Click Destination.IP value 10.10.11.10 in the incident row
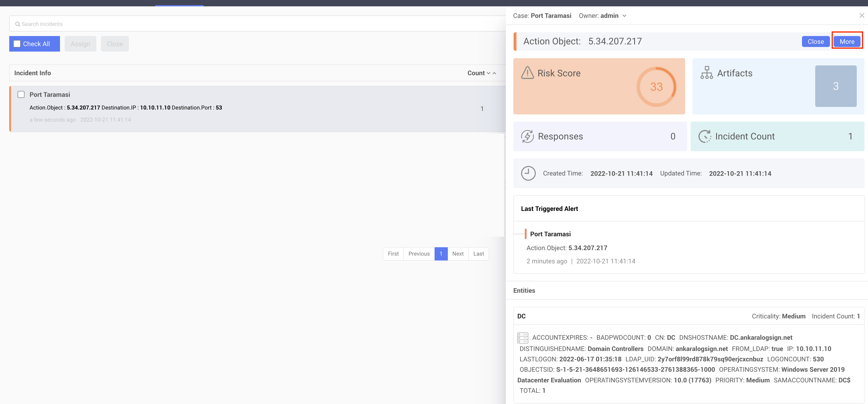This screenshot has height=404, width=868. click(155, 108)
